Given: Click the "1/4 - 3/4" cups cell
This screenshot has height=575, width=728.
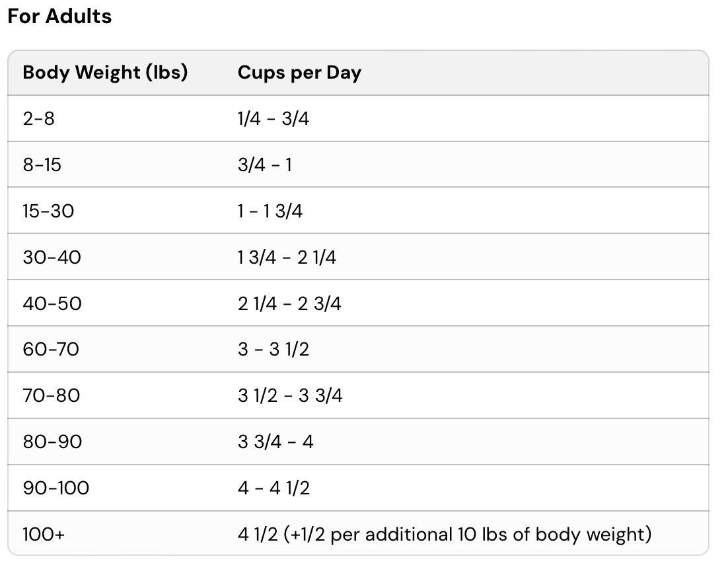Looking at the screenshot, I should [273, 119].
